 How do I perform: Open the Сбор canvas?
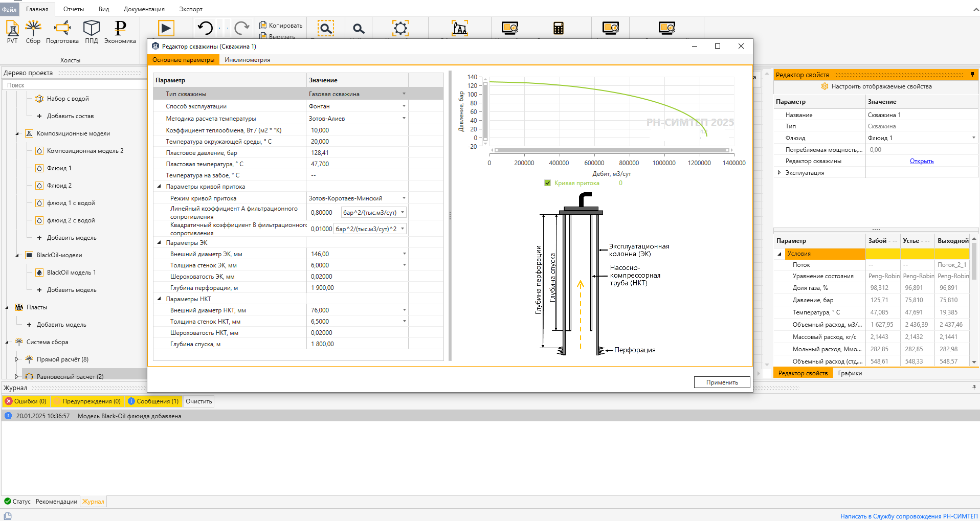tap(33, 32)
